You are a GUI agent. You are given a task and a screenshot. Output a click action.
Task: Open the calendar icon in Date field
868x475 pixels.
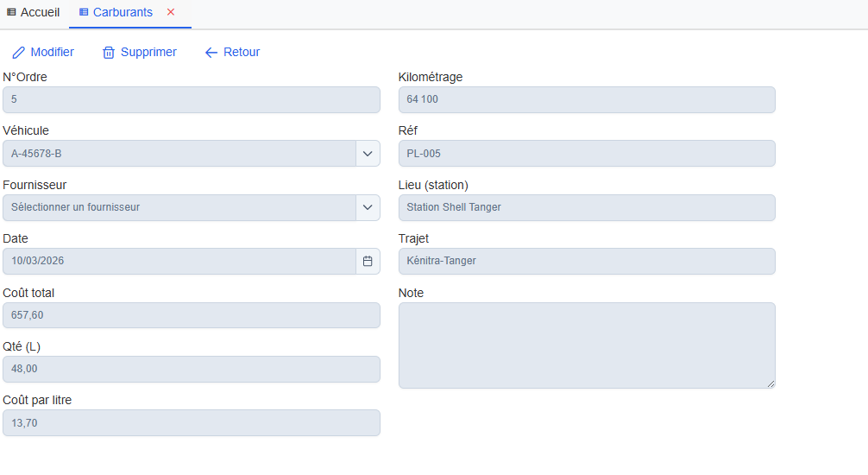click(x=368, y=262)
